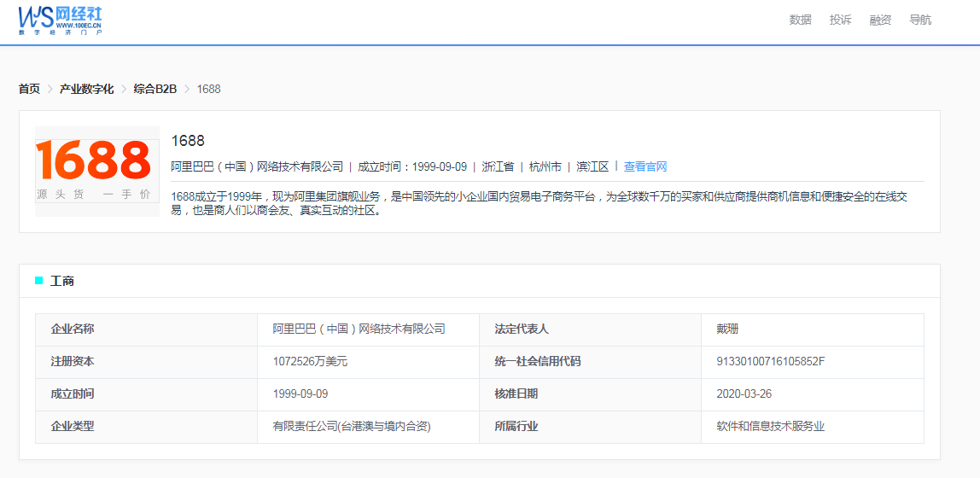Click the 1688 company logo image

[x=96, y=171]
